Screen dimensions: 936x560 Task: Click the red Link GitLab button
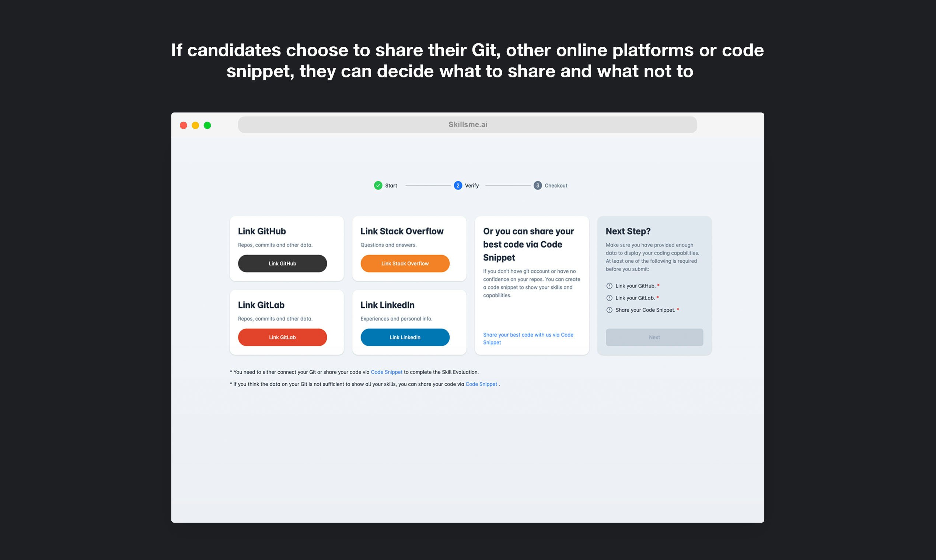tap(282, 337)
